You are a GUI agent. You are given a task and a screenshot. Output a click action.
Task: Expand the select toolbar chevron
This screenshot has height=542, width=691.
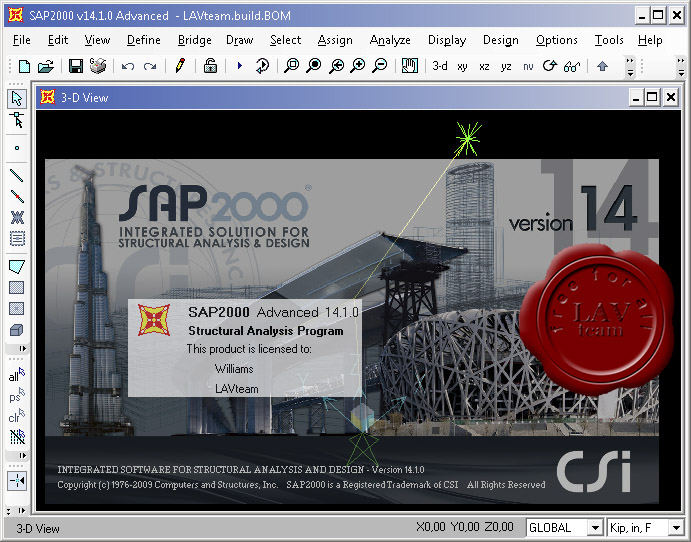[23, 455]
